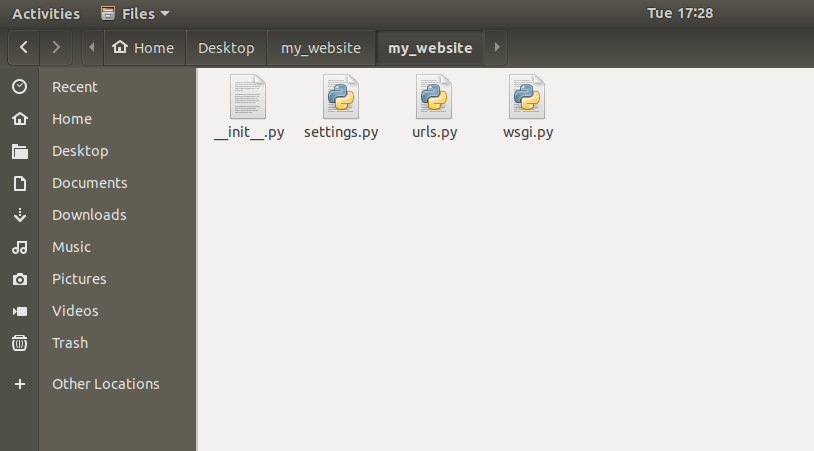The width and height of the screenshot is (814, 451).
Task: Click the Home path bar button
Action: pos(144,48)
